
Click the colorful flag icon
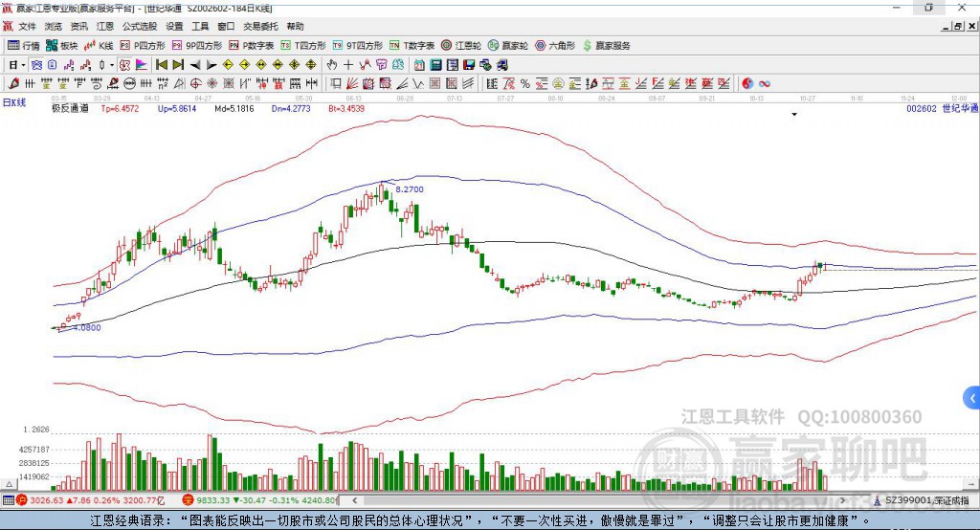click(x=142, y=65)
